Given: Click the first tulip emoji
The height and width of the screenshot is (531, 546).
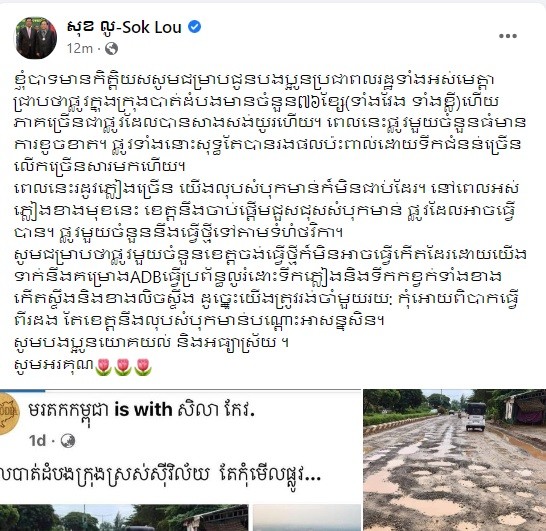Looking at the screenshot, I should [103, 367].
